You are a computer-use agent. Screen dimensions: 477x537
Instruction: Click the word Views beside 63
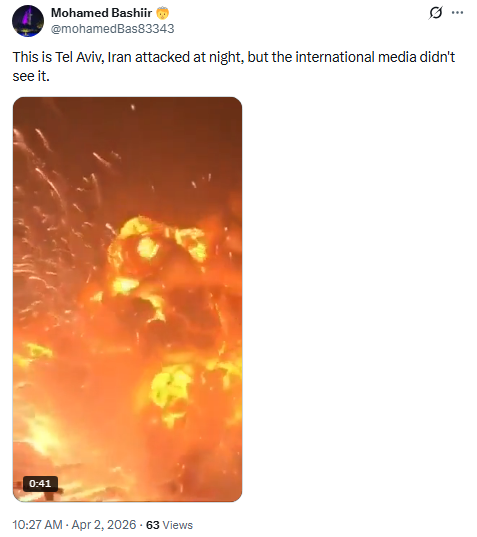177,525
